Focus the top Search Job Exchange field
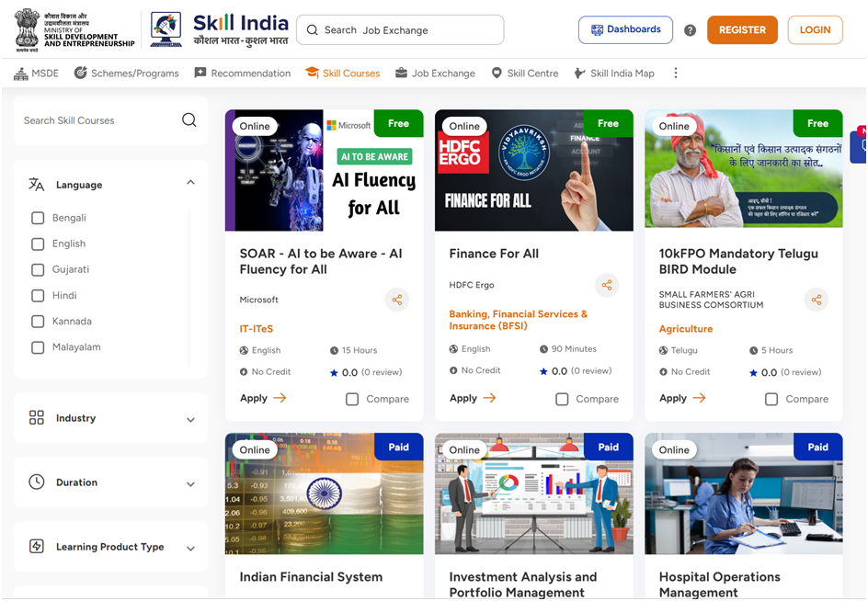Screen dimensions: 868x601 pyautogui.click(x=400, y=30)
